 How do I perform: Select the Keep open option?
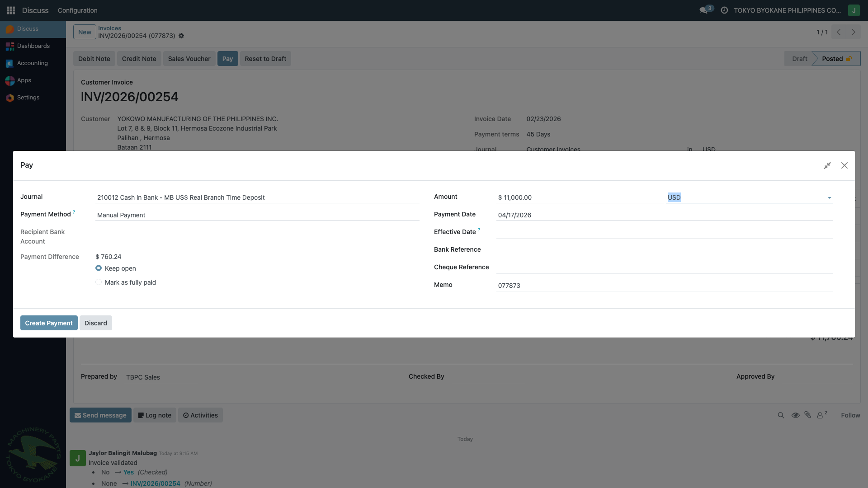coord(99,268)
